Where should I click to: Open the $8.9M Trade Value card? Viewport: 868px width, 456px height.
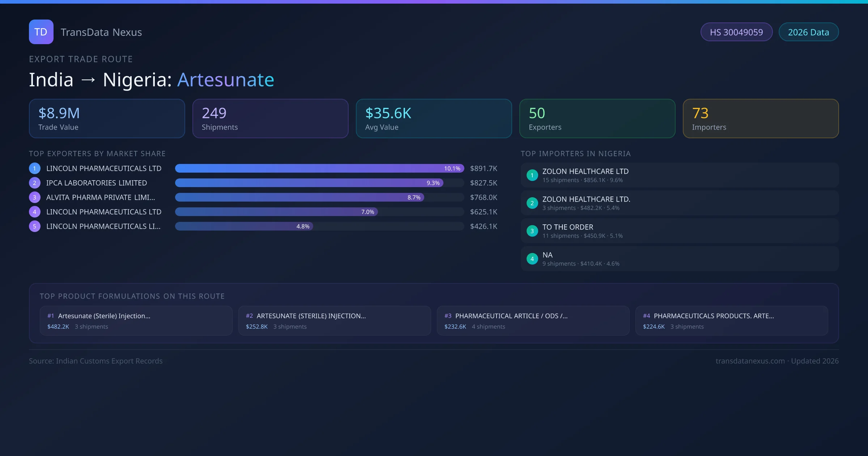tap(107, 118)
